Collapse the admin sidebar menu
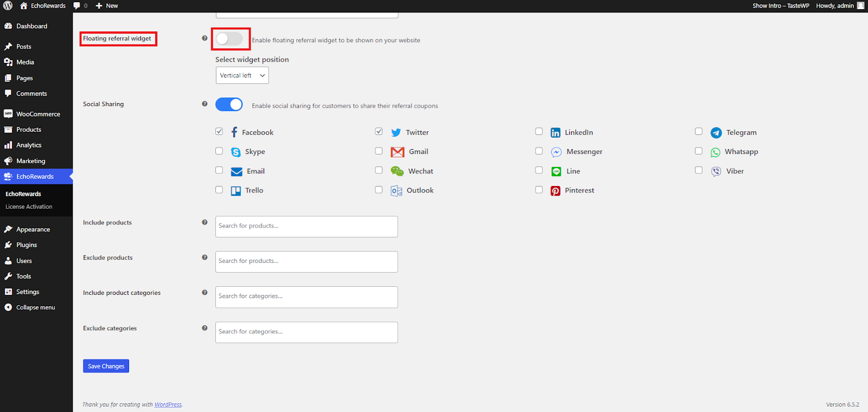Screen dimensions: 868x412 (35, 307)
